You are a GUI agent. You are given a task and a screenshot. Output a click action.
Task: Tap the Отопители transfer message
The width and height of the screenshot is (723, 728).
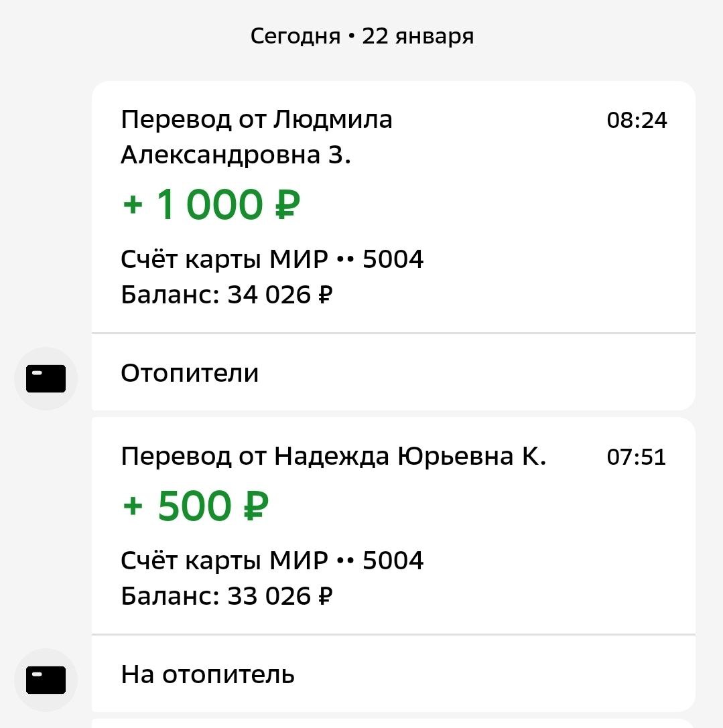pyautogui.click(x=190, y=373)
